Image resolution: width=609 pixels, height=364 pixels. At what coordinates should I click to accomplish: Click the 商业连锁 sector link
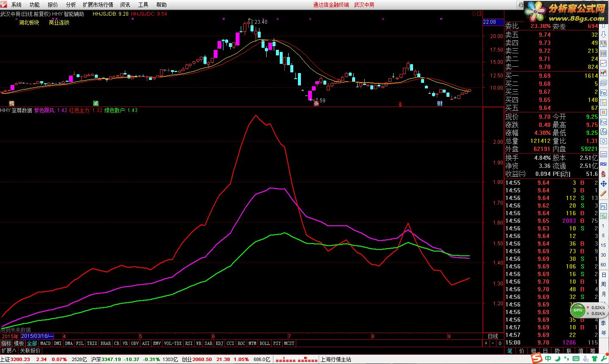pos(59,22)
